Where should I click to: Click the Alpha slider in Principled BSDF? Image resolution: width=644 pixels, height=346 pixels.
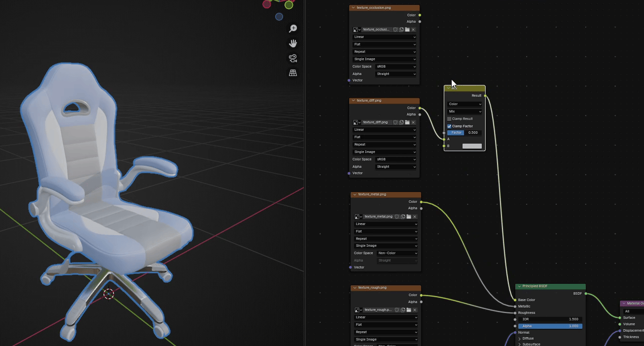click(x=550, y=326)
